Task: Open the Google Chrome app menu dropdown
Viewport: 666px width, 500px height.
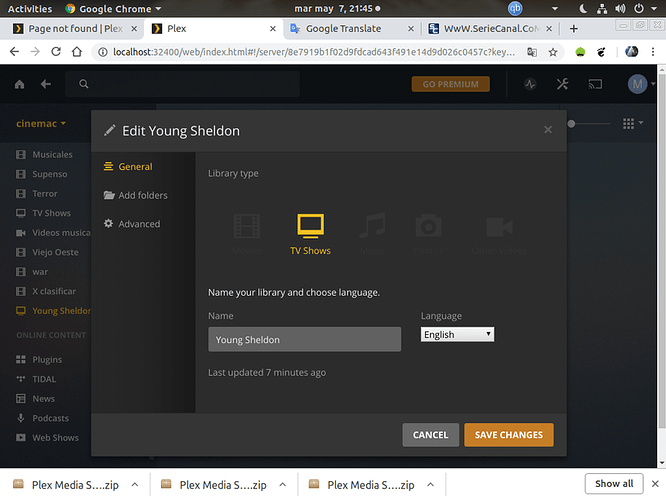Action: click(114, 8)
